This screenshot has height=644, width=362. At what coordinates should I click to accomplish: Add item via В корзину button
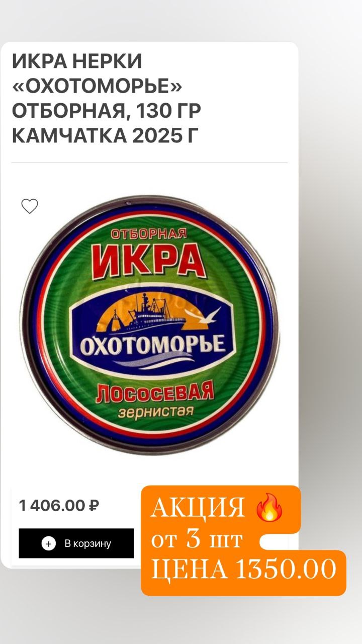click(x=76, y=543)
